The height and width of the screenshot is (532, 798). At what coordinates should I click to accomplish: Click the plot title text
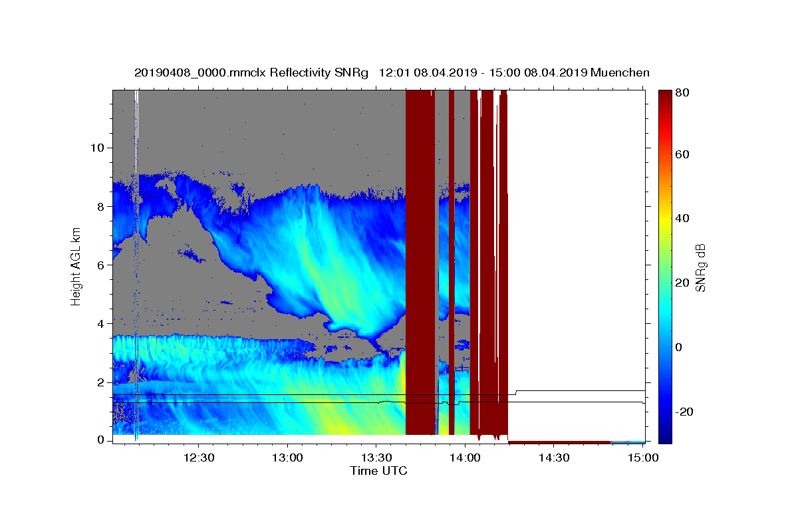pyautogui.click(x=392, y=72)
